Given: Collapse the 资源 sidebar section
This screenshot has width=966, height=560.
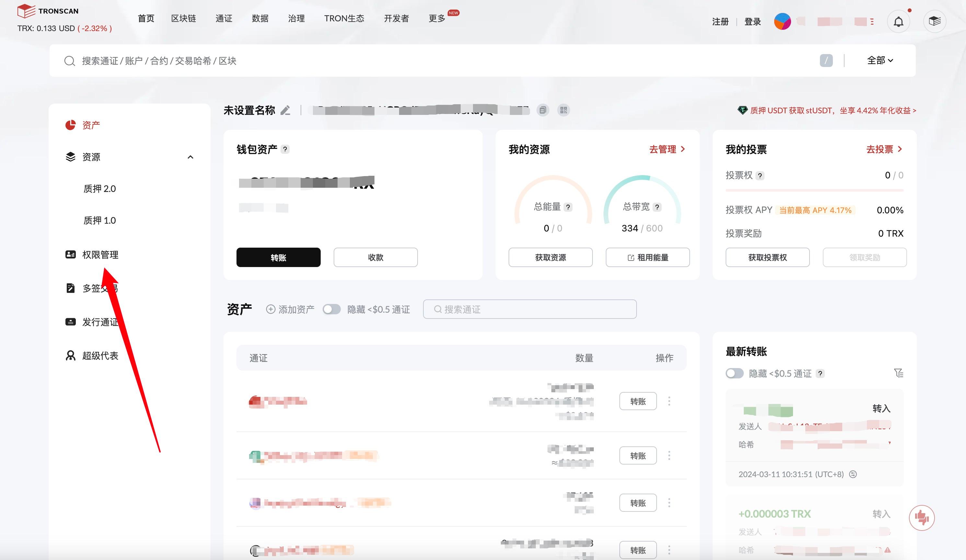Looking at the screenshot, I should tap(190, 157).
